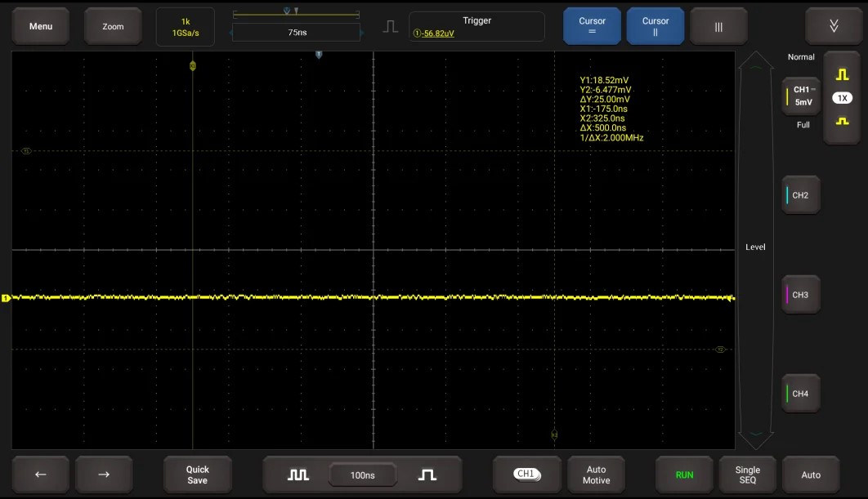Tap the Normal trigger mode label
The height and width of the screenshot is (499, 868).
click(x=801, y=57)
